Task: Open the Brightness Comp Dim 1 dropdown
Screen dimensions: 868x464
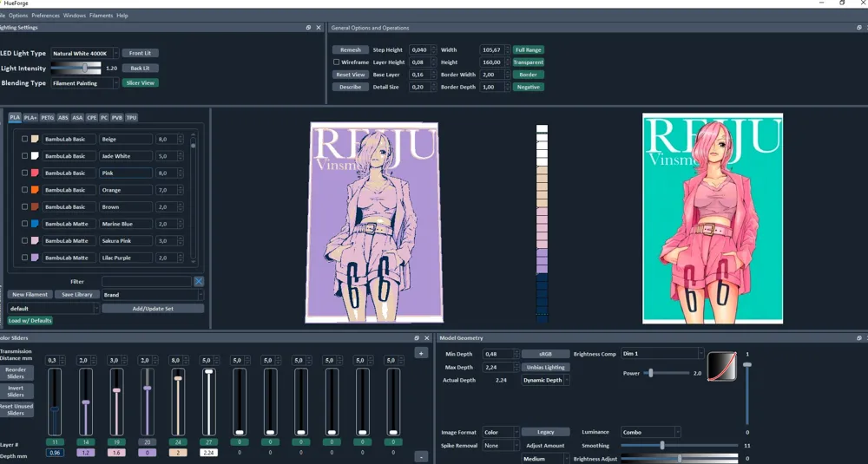Action: [662, 353]
